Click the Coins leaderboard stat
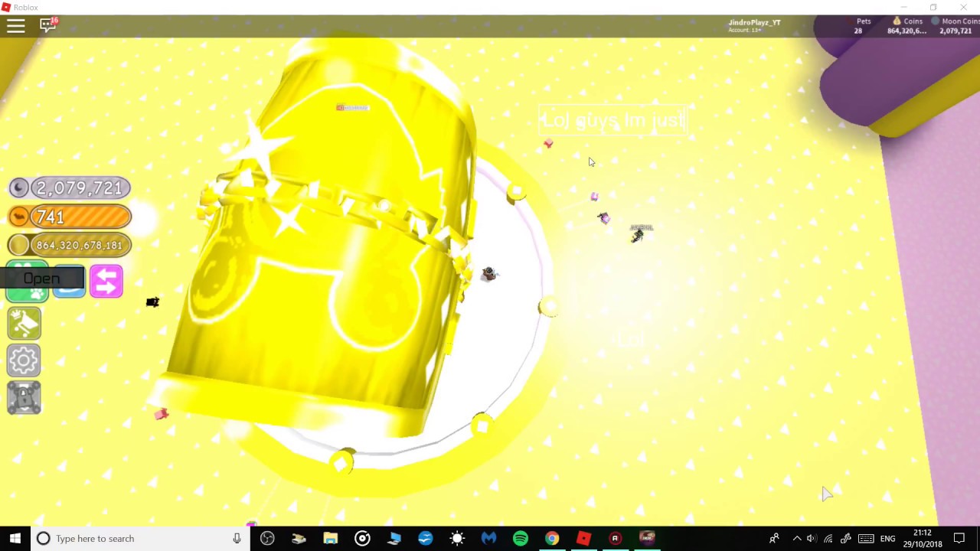Image resolution: width=980 pixels, height=551 pixels. (x=907, y=26)
